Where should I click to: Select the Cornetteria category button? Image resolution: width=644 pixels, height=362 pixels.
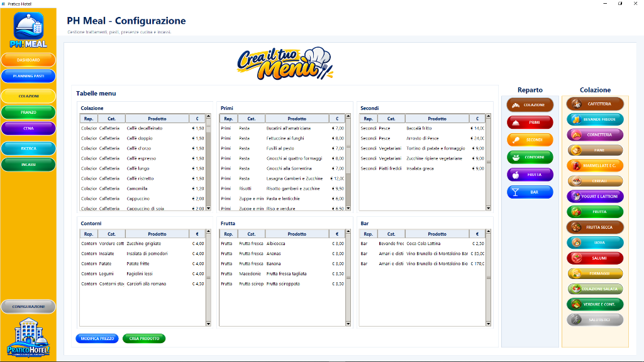click(595, 134)
